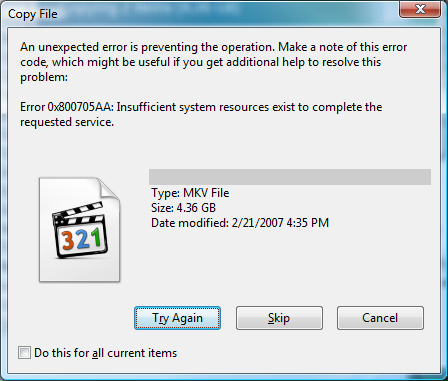The width and height of the screenshot is (448, 381).
Task: Click the folded corner of the file page icon
Action: coord(109,189)
